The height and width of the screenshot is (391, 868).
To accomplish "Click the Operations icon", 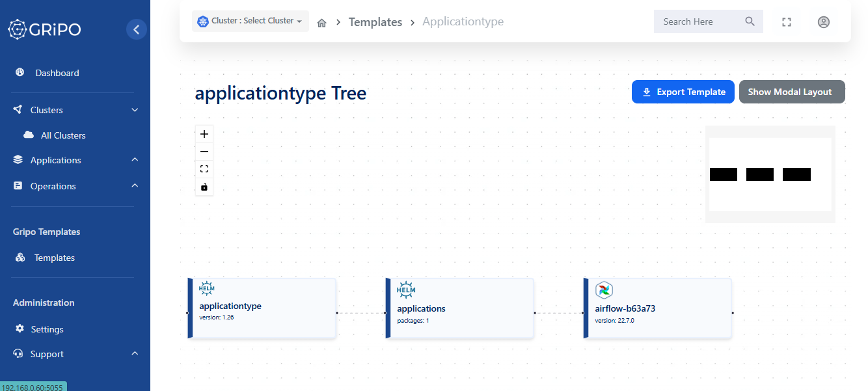I will pyautogui.click(x=18, y=186).
